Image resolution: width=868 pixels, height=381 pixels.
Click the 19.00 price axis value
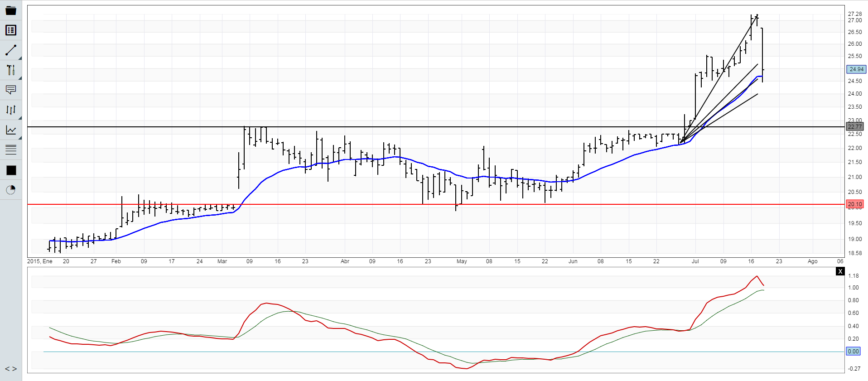point(855,239)
